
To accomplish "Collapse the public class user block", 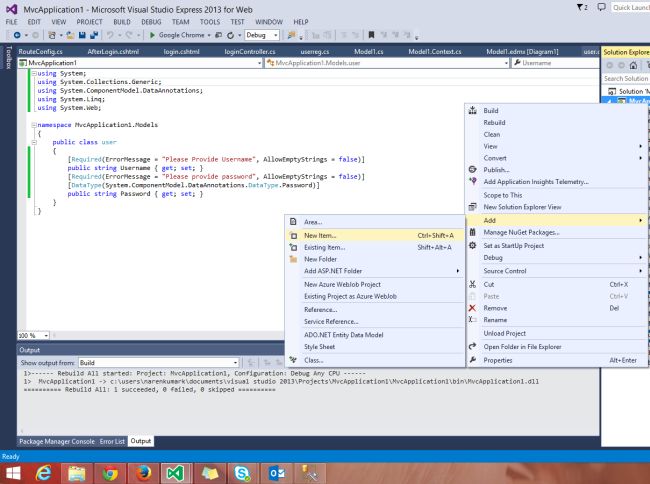I will pyautogui.click(x=32, y=143).
